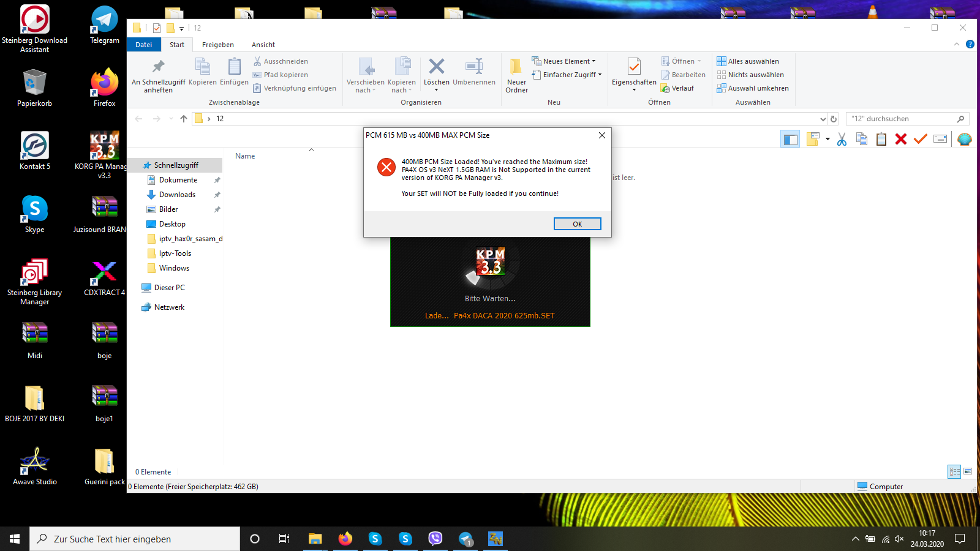The image size is (980, 551).
Task: Open the quick access toolbar customize dropdown
Action: pos(181,28)
